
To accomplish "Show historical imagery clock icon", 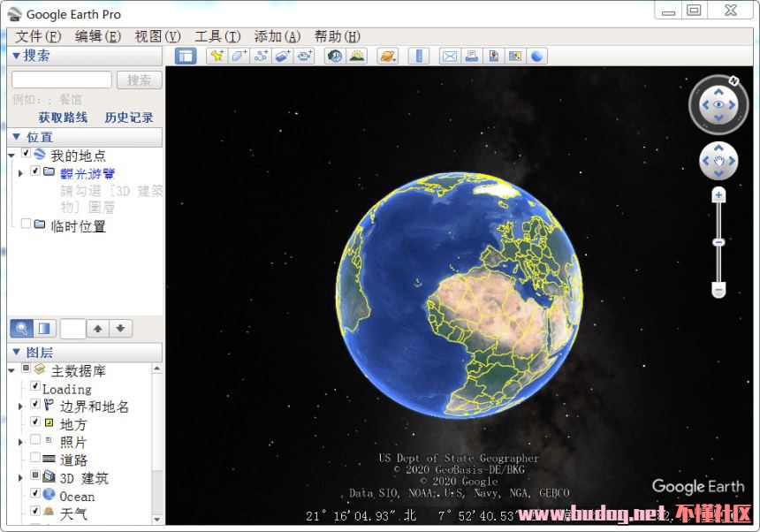I will pos(335,57).
